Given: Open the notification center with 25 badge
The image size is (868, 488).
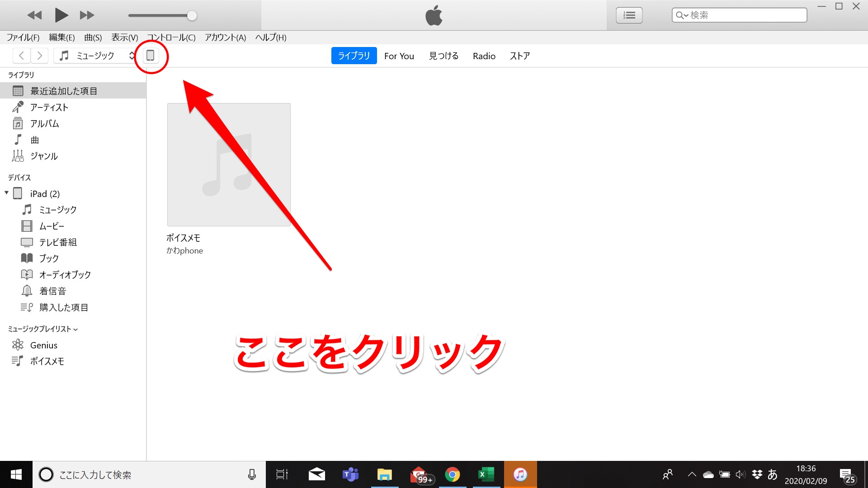Looking at the screenshot, I should (x=847, y=476).
